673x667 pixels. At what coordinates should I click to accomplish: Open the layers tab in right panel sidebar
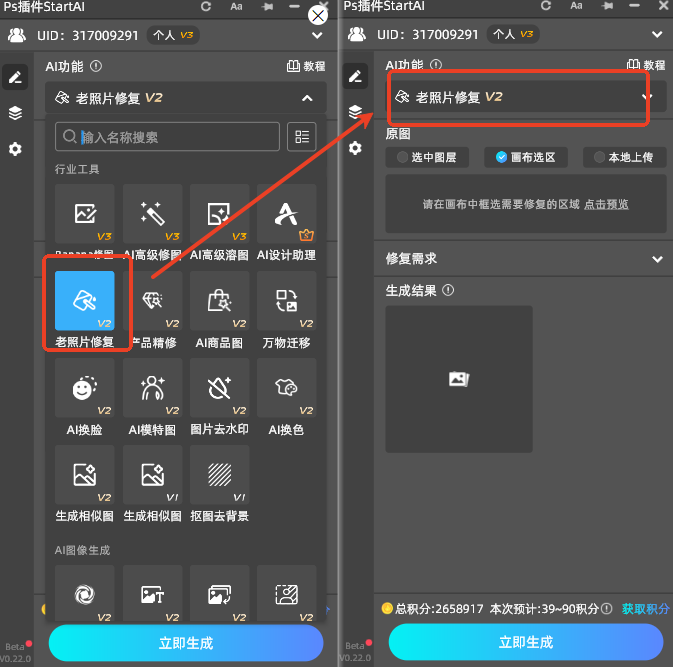tap(355, 112)
